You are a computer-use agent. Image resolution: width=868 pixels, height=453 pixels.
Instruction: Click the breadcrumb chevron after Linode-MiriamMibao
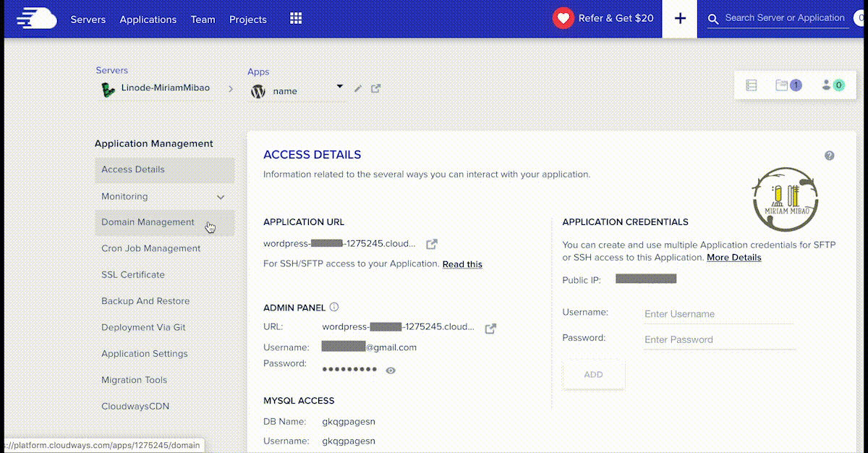pyautogui.click(x=231, y=89)
